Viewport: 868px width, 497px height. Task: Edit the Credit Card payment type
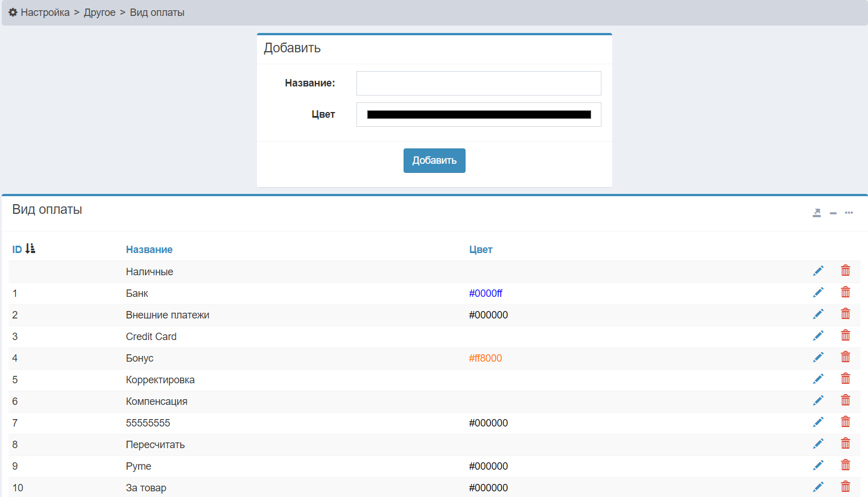tap(818, 336)
